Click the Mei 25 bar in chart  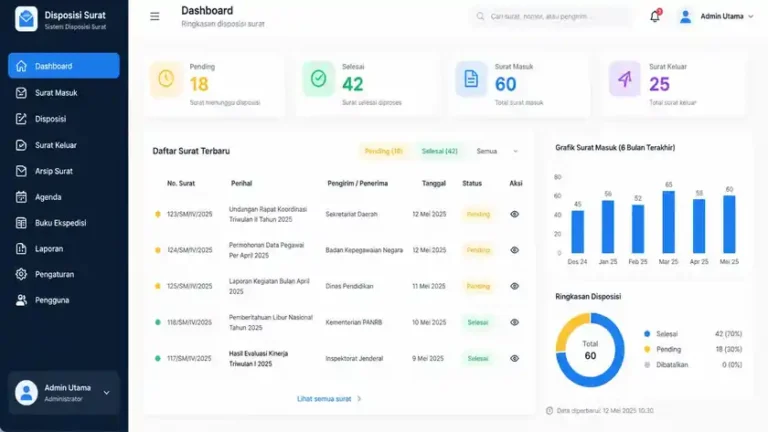tap(729, 224)
